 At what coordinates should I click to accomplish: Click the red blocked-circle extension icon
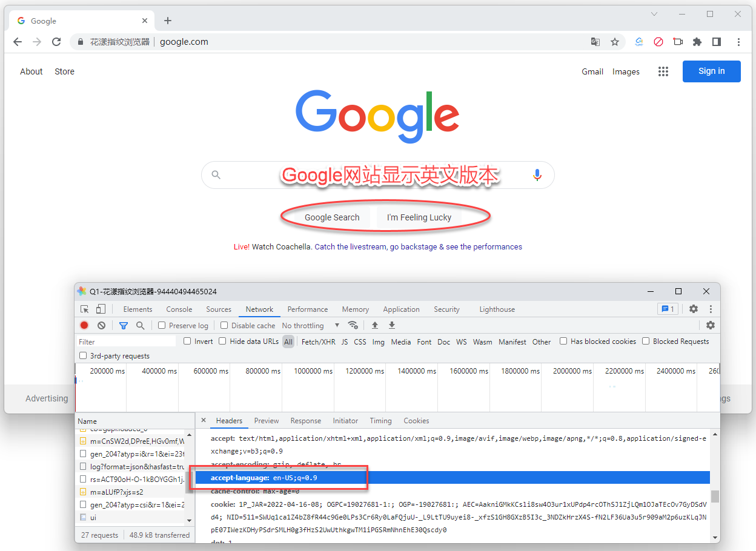click(658, 42)
